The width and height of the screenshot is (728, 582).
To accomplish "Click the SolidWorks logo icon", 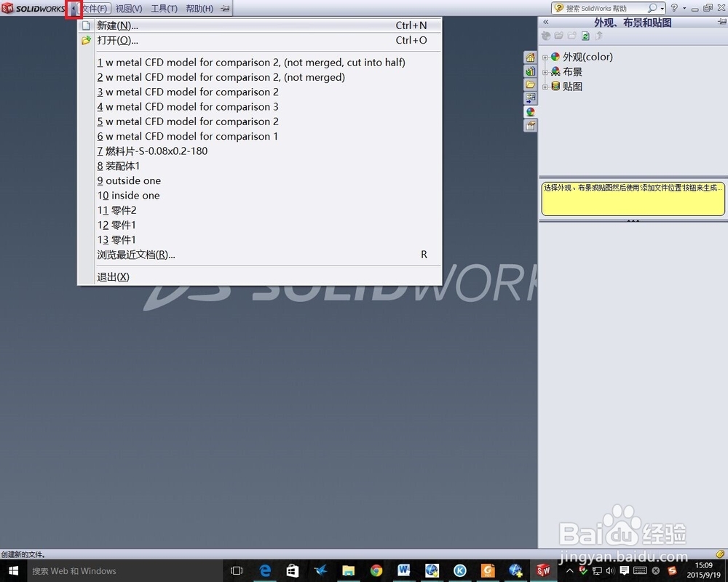I will click(7, 8).
